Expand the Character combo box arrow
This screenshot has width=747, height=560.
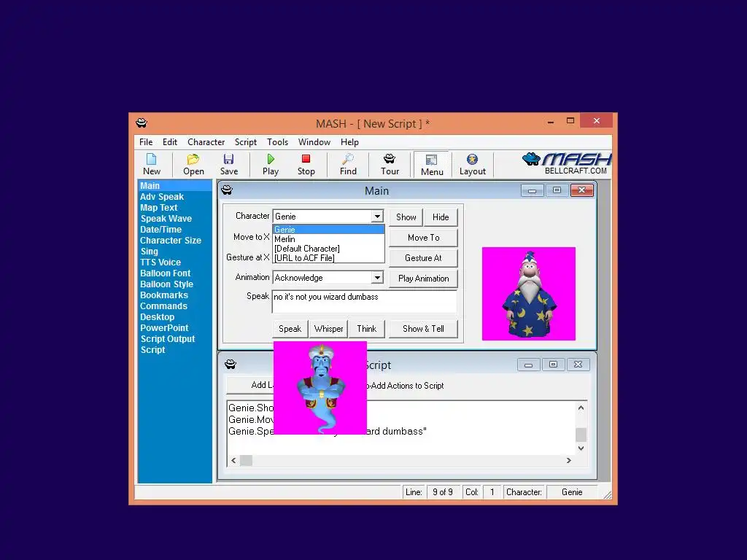[x=377, y=216]
